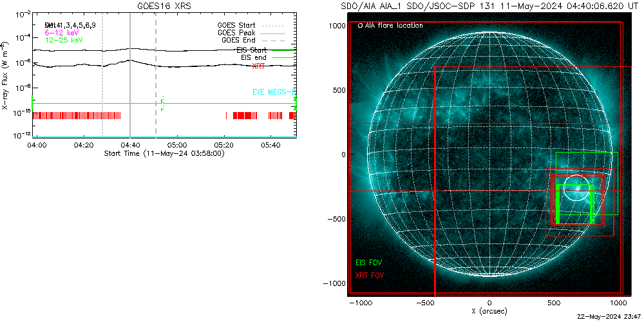Viewport: 644px width, 322px height.
Task: Click the dashed GOES end vertical line
Action: point(156,75)
